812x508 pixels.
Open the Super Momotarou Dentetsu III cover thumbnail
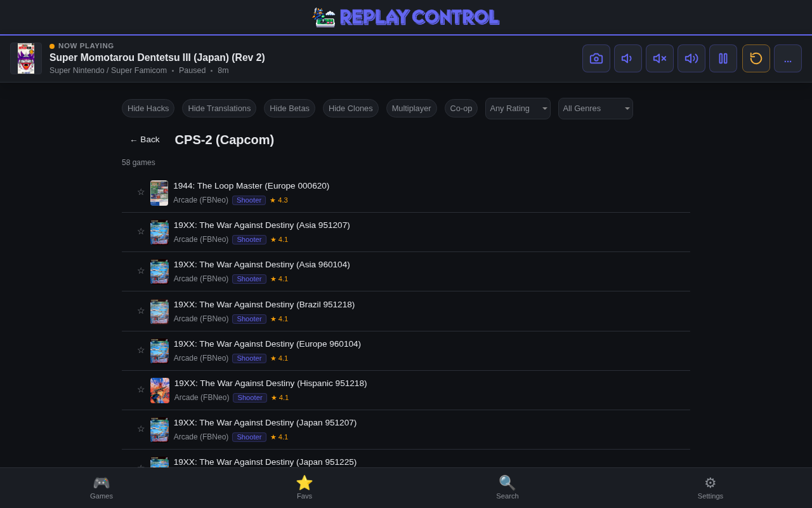(x=26, y=58)
